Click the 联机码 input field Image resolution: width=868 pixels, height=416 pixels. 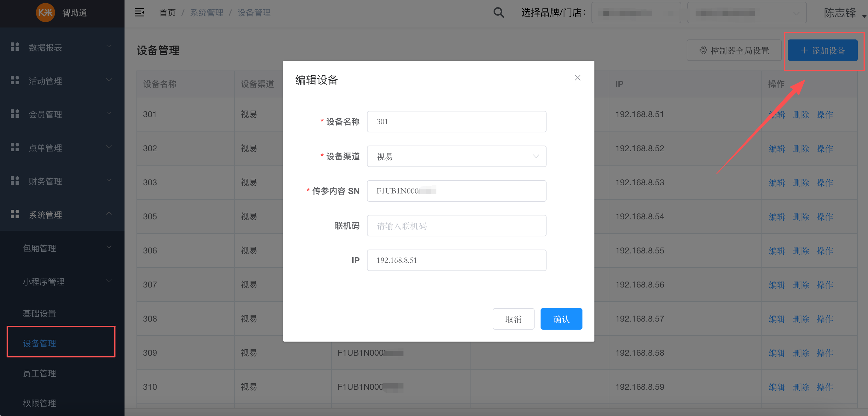tap(456, 226)
